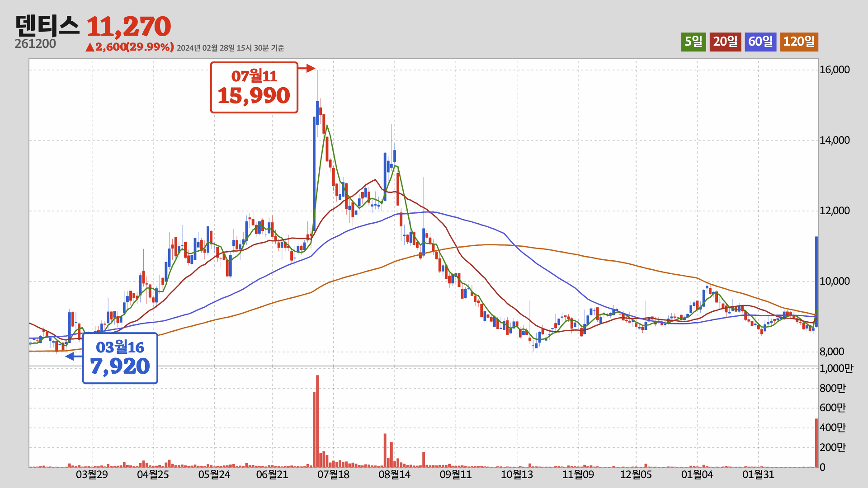This screenshot has height=488, width=868.
Task: Click the tallest July volume bar
Action: [x=317, y=421]
